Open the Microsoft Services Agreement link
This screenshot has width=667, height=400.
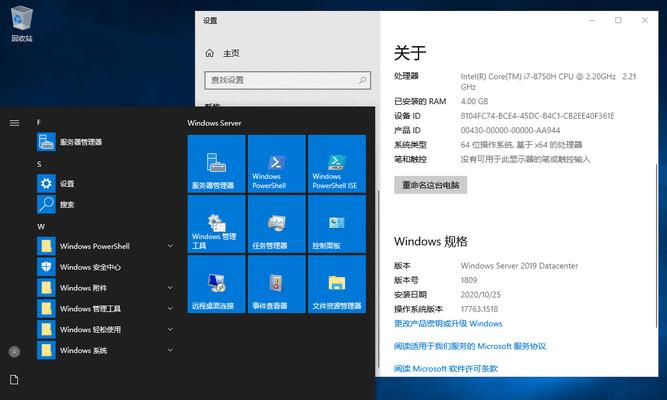[470, 346]
